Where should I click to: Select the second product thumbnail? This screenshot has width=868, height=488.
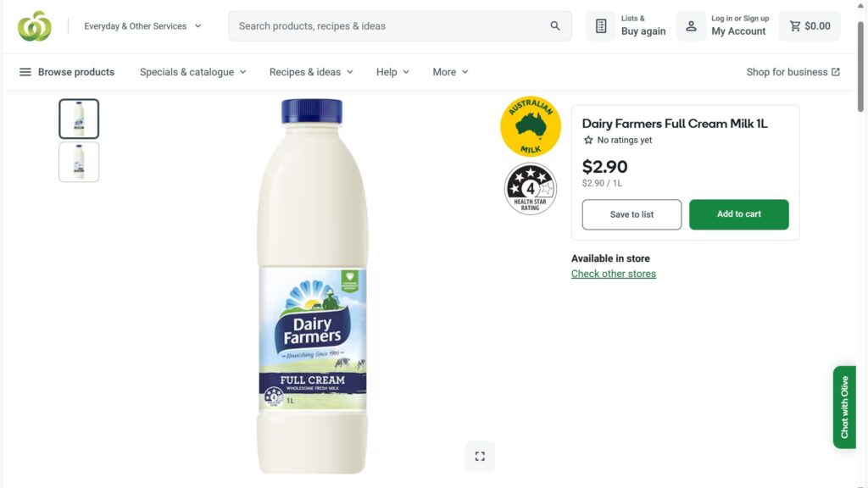[79, 162]
